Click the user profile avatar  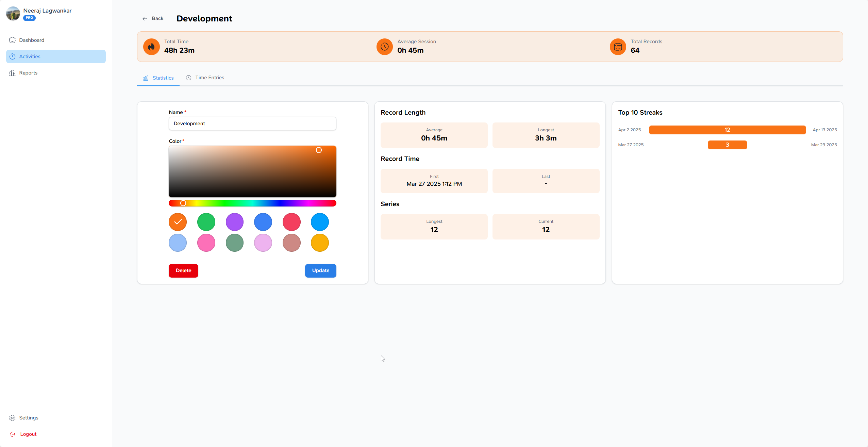(x=13, y=14)
